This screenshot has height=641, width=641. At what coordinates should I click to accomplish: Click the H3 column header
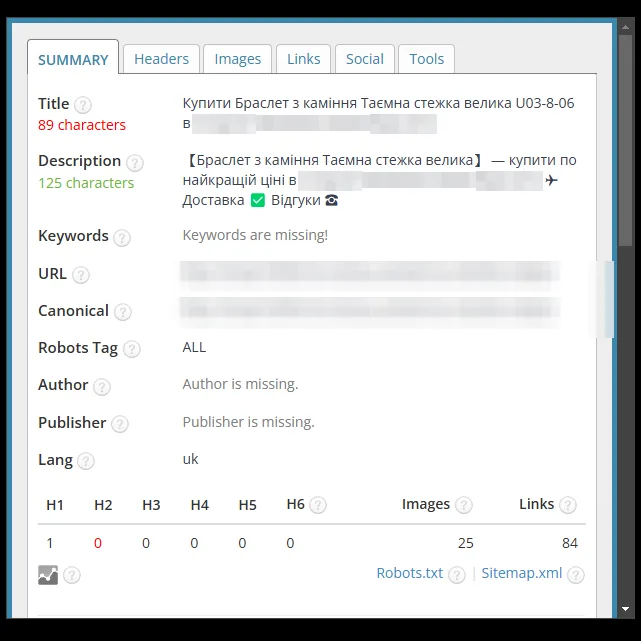(151, 505)
